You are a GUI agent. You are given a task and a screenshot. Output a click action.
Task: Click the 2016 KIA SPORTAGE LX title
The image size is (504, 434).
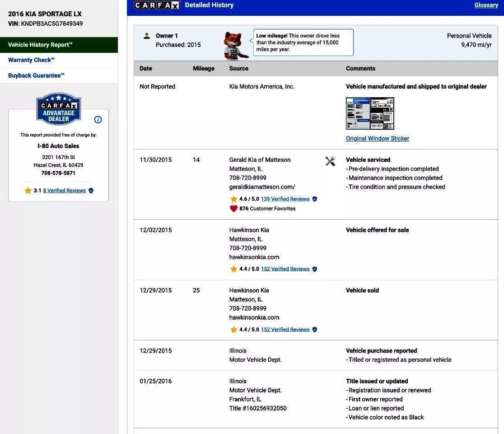coord(45,14)
